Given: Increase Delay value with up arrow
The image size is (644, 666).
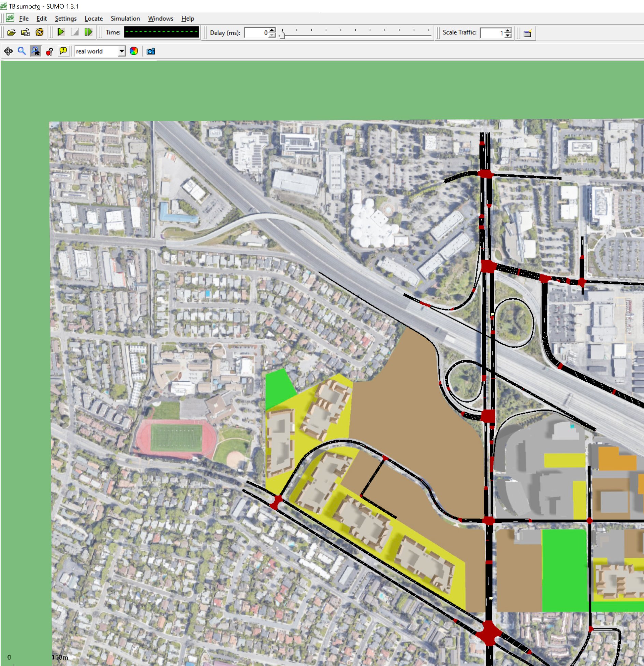Looking at the screenshot, I should [272, 30].
